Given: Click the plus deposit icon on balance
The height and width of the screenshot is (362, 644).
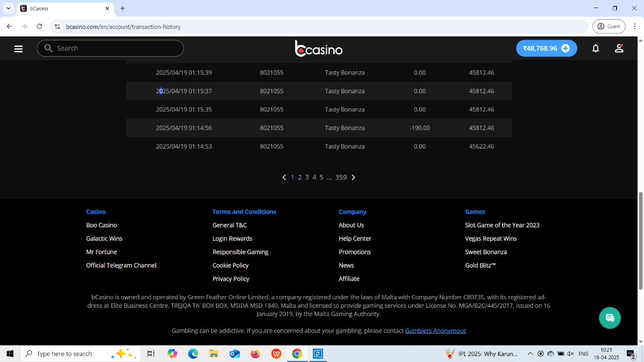Looking at the screenshot, I should [x=565, y=48].
